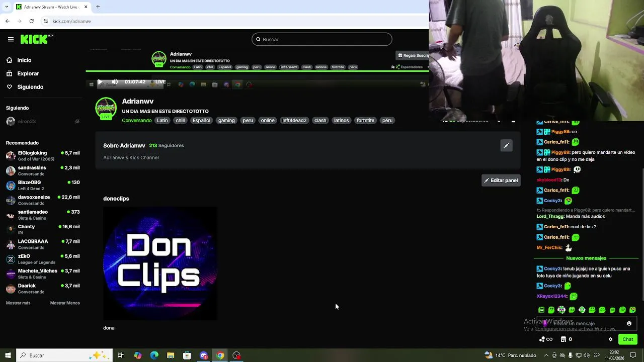
Task: Open recommended channel Daarick
Action: pyautogui.click(x=43, y=289)
